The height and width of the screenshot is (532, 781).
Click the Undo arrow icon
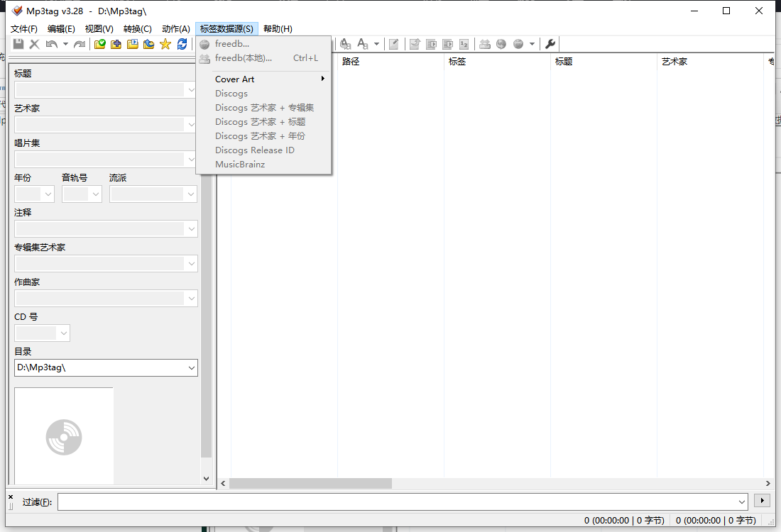pos(51,44)
